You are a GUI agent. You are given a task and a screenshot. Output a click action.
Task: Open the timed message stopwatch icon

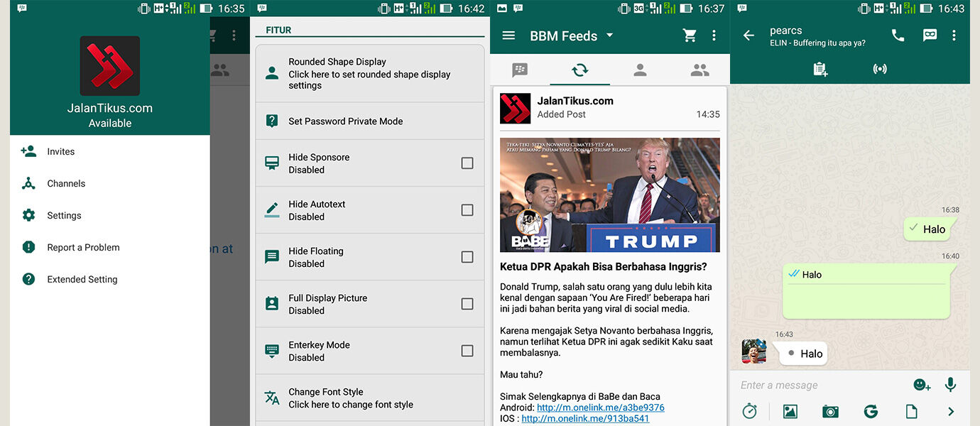pyautogui.click(x=750, y=412)
